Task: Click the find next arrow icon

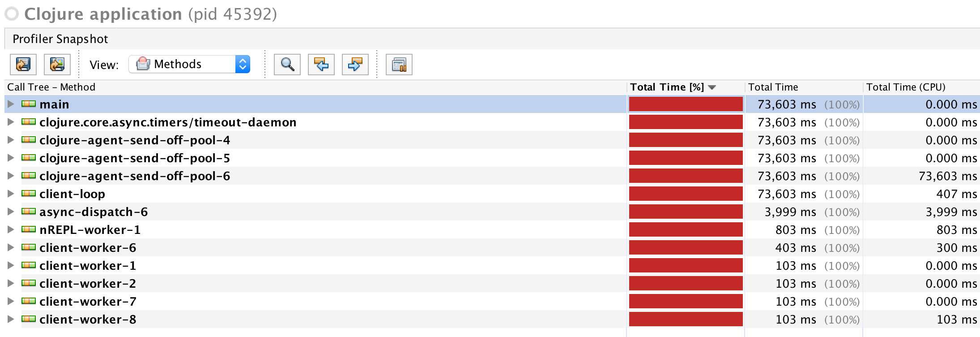Action: coord(355,65)
